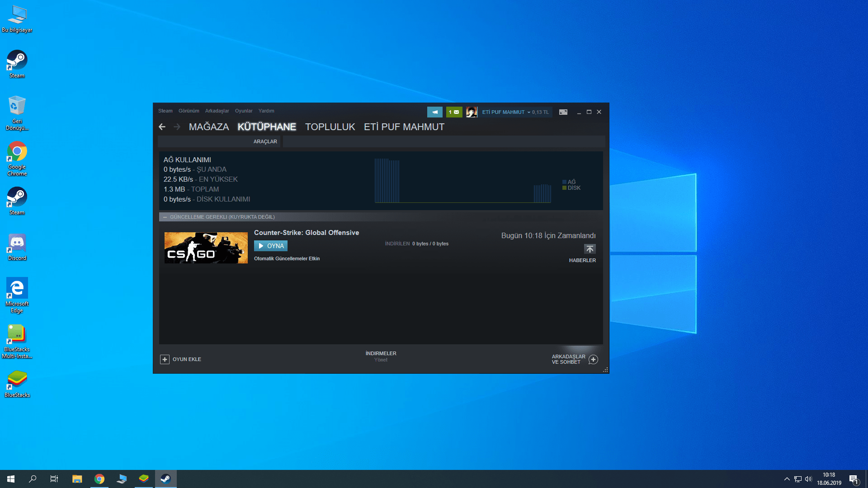Open the HABERLER link for CS:GO
The height and width of the screenshot is (488, 868).
point(582,260)
